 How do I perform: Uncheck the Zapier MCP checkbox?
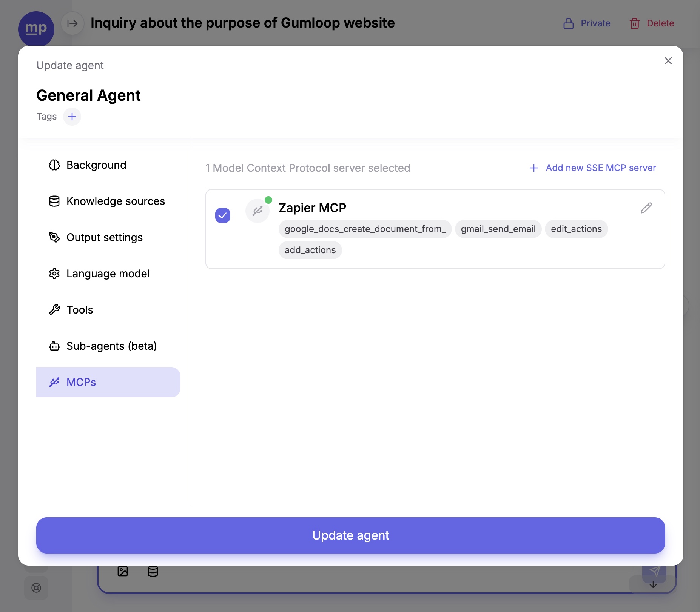(x=223, y=215)
